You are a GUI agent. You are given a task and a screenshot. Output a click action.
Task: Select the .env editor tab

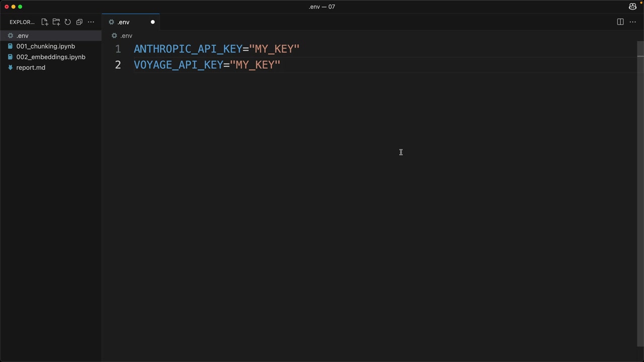pos(124,22)
